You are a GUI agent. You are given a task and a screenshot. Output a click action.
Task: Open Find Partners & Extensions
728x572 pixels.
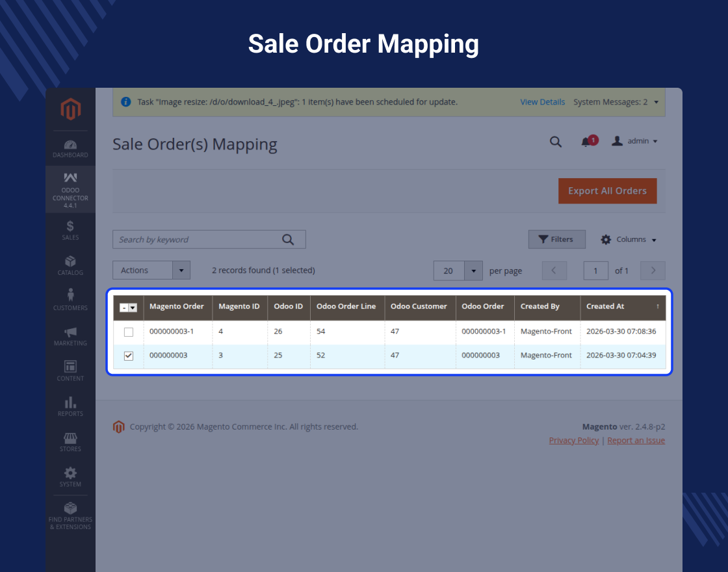click(x=71, y=516)
